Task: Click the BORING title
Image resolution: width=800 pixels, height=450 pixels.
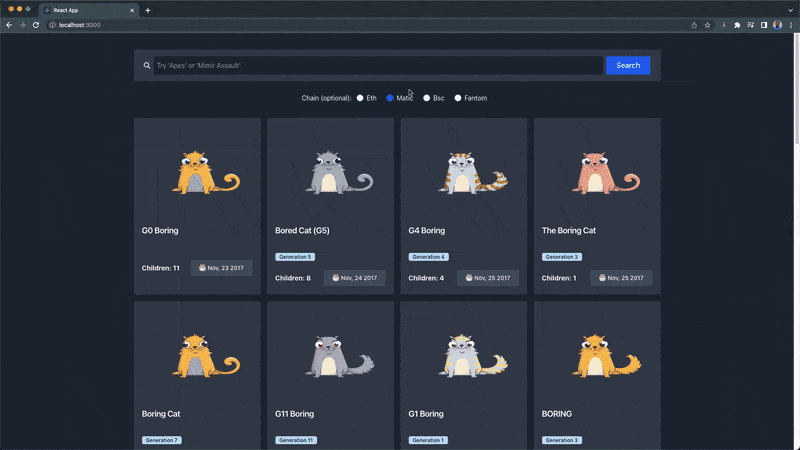Action: [557, 414]
